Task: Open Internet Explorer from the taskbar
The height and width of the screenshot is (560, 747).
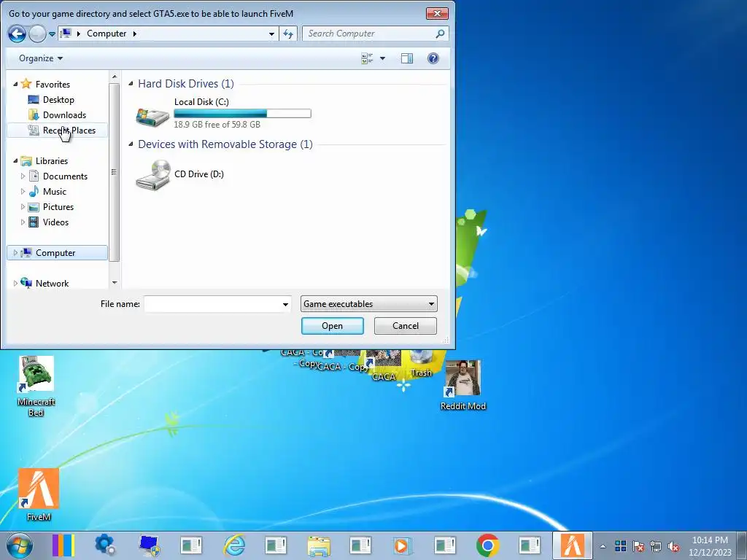Action: coord(234,545)
